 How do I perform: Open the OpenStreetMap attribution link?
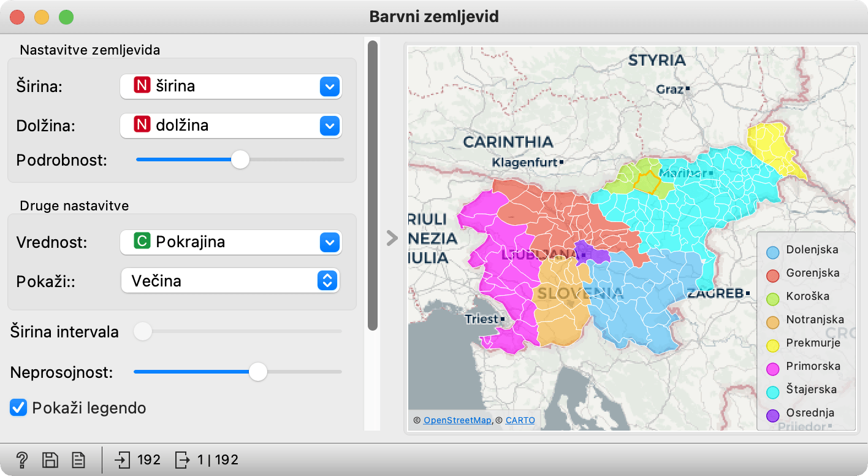pyautogui.click(x=457, y=420)
